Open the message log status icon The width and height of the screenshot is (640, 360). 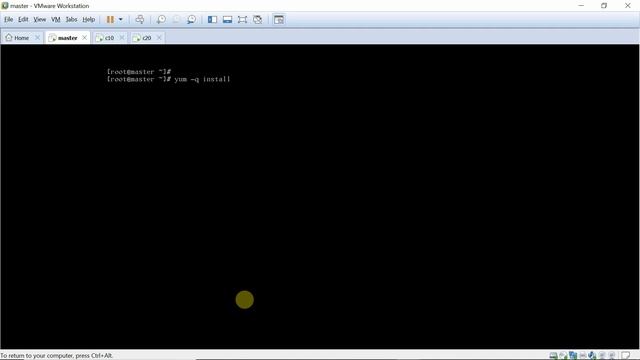click(626, 356)
